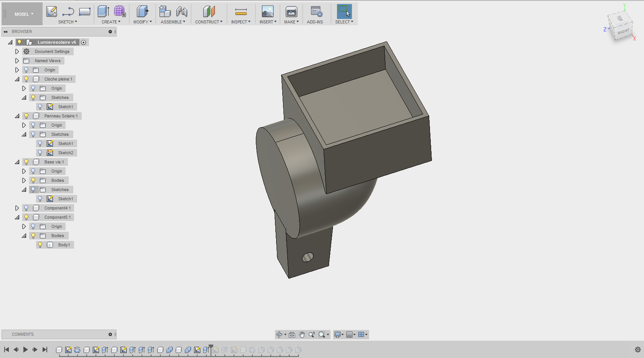Viewport: 644px width, 358px height.
Task: Collapse the Cloche pleine:1 component
Action: 17,79
